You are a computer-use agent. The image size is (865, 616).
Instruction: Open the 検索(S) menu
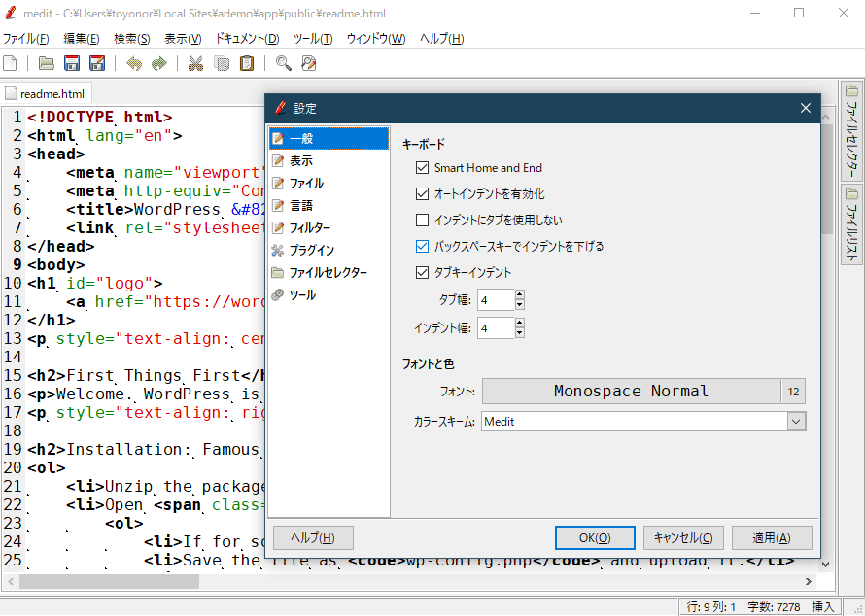click(x=132, y=39)
